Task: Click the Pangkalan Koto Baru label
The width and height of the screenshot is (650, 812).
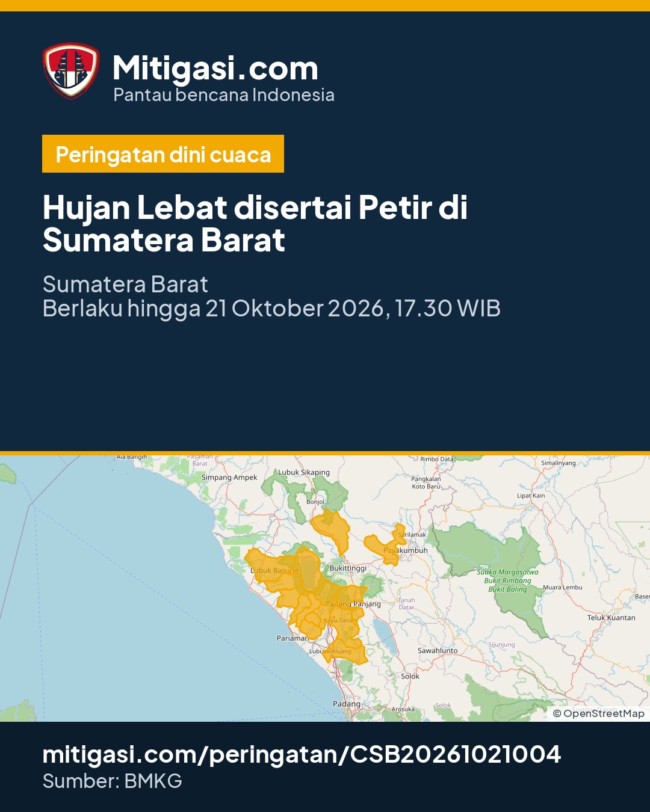Action: [426, 483]
